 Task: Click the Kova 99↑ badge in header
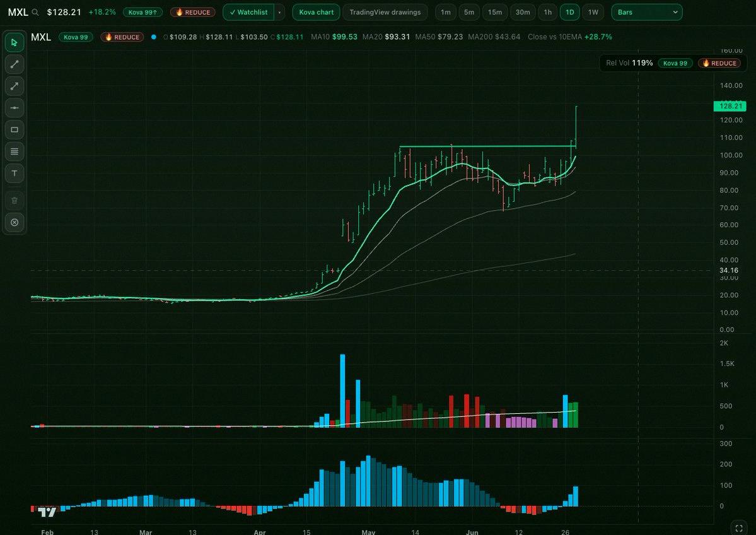coord(142,12)
